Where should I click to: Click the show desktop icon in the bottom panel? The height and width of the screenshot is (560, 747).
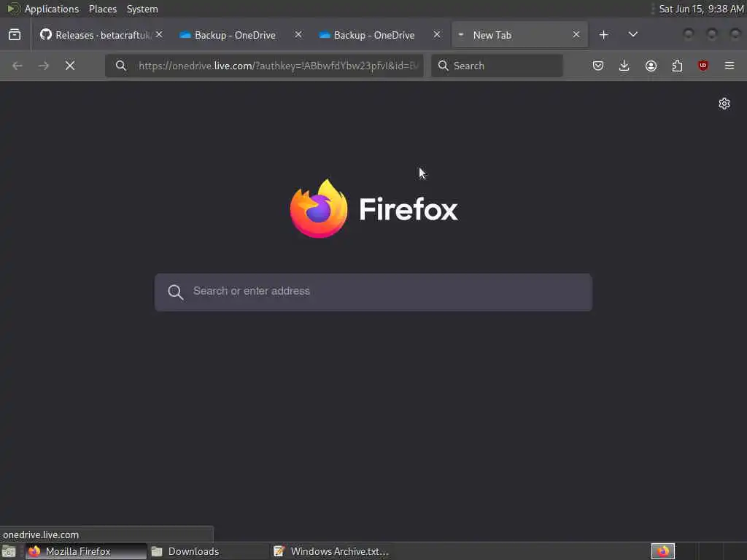coord(9,551)
